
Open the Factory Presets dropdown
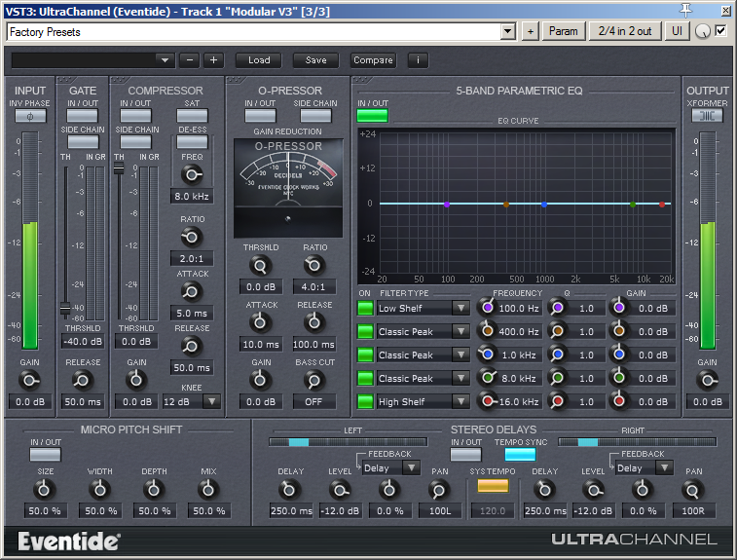tap(507, 31)
